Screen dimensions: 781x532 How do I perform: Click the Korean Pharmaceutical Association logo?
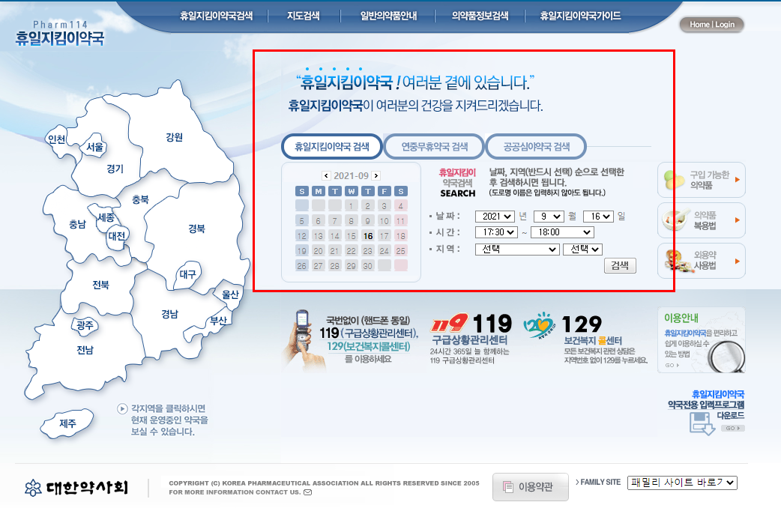[x=76, y=488]
